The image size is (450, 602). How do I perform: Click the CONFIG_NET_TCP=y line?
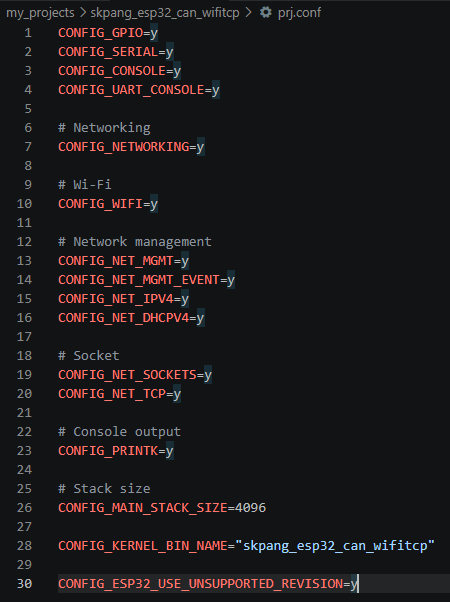pos(119,394)
